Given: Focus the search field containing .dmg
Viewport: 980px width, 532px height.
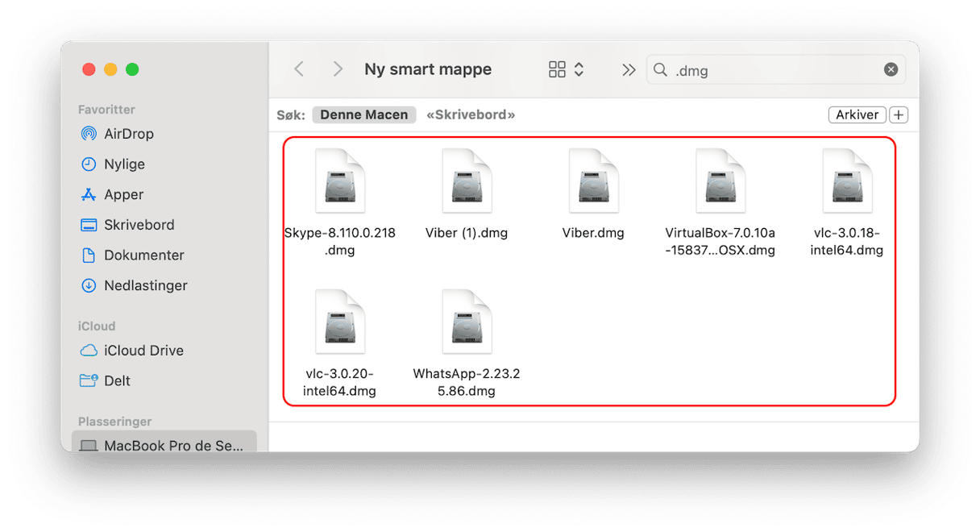Looking at the screenshot, I should [776, 70].
